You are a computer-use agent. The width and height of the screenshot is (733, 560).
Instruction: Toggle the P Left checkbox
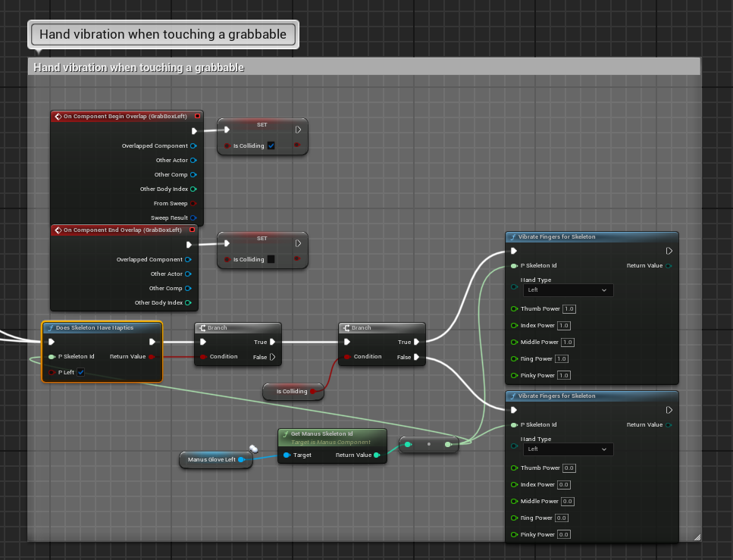[x=80, y=372]
